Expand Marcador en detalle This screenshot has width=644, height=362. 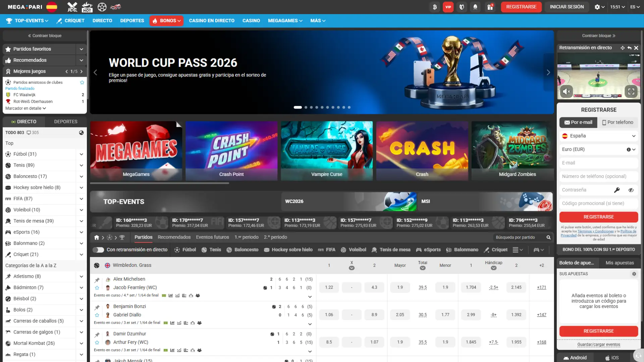pyautogui.click(x=25, y=108)
